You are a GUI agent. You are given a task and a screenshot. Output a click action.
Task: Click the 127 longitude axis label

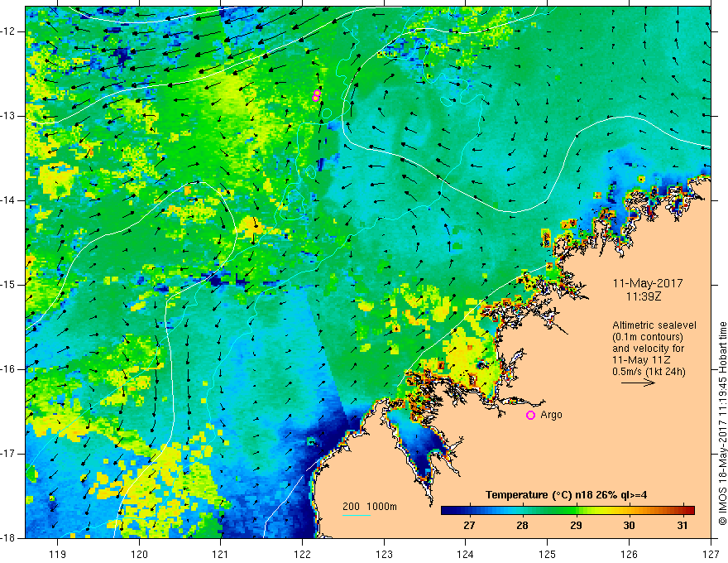pyautogui.click(x=711, y=554)
